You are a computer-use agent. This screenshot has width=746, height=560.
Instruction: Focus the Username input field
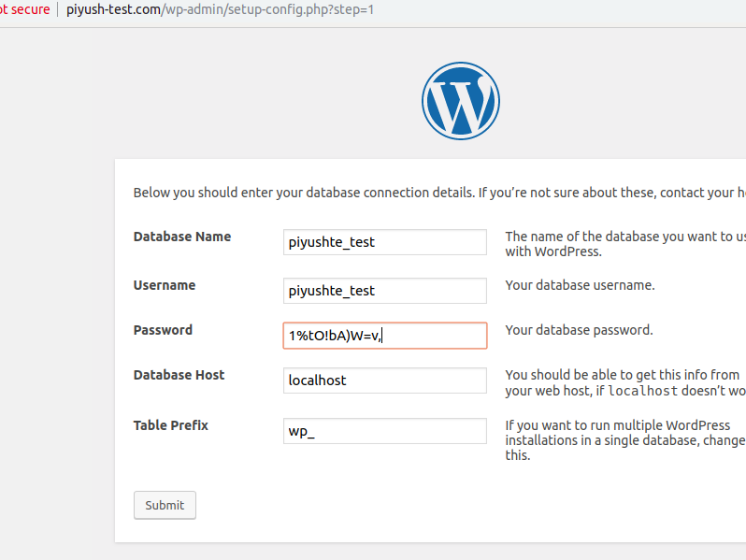(x=385, y=291)
